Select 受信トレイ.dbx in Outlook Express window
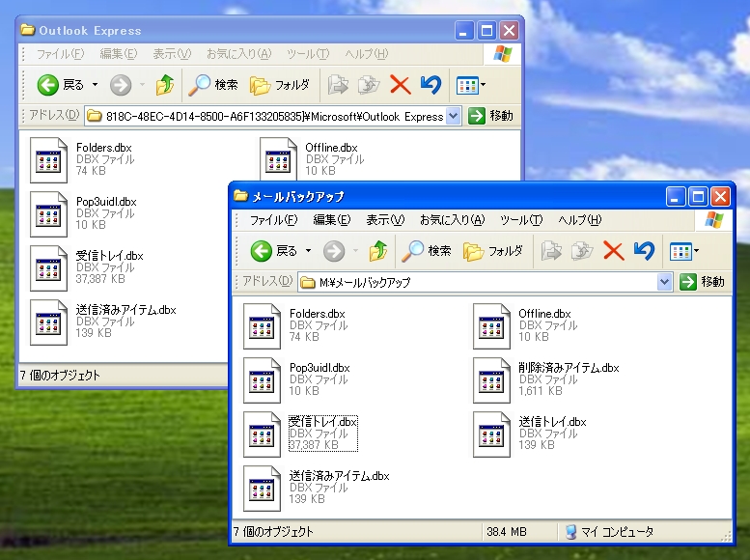Screen dimensions: 750x560 click(87, 267)
